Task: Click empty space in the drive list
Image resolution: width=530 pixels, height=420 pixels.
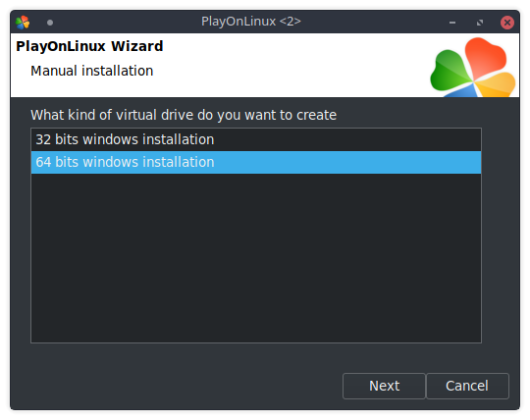Action: pos(256,257)
